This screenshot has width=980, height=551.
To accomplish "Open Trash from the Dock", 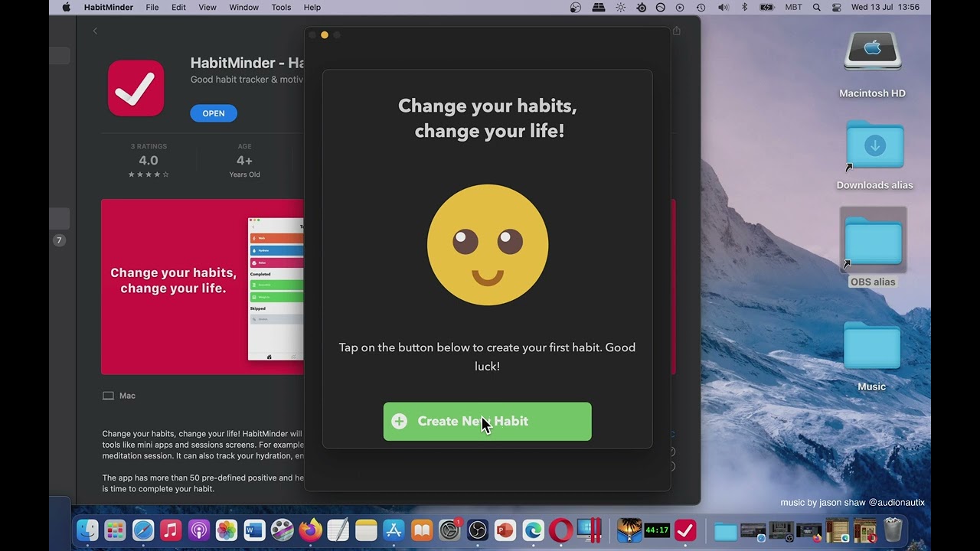I will (893, 530).
